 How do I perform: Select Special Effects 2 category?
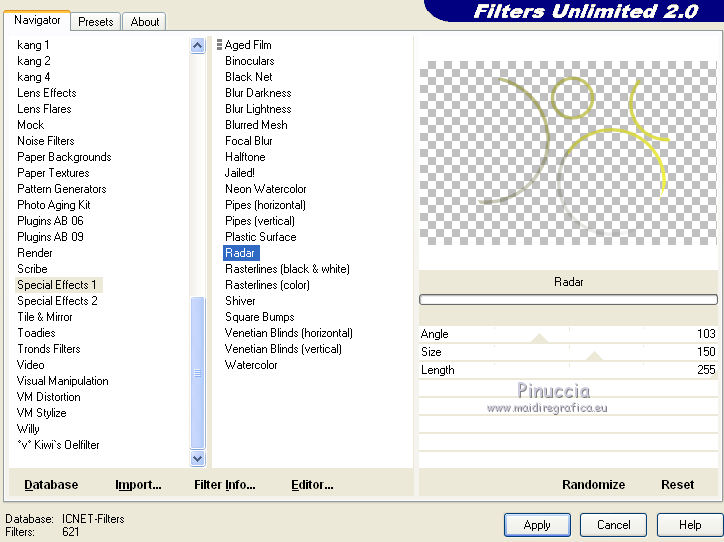pos(57,301)
